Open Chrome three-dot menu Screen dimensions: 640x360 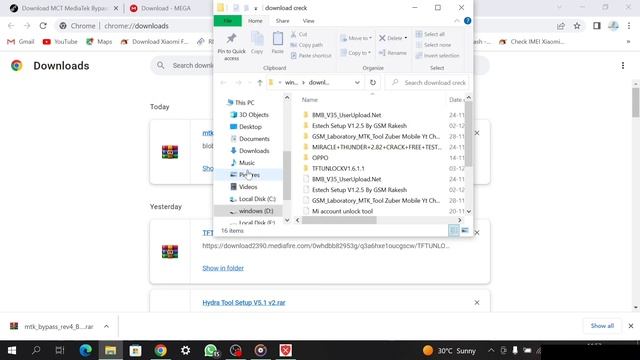point(629,26)
